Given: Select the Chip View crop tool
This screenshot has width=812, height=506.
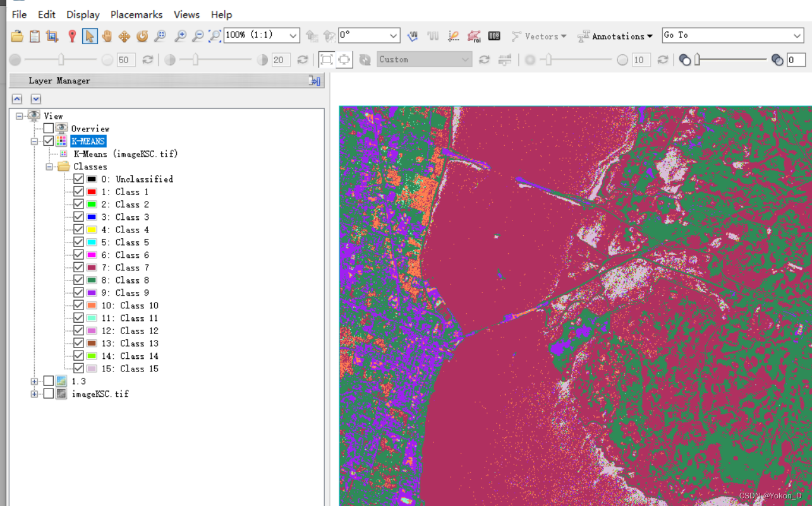Looking at the screenshot, I should coord(52,36).
